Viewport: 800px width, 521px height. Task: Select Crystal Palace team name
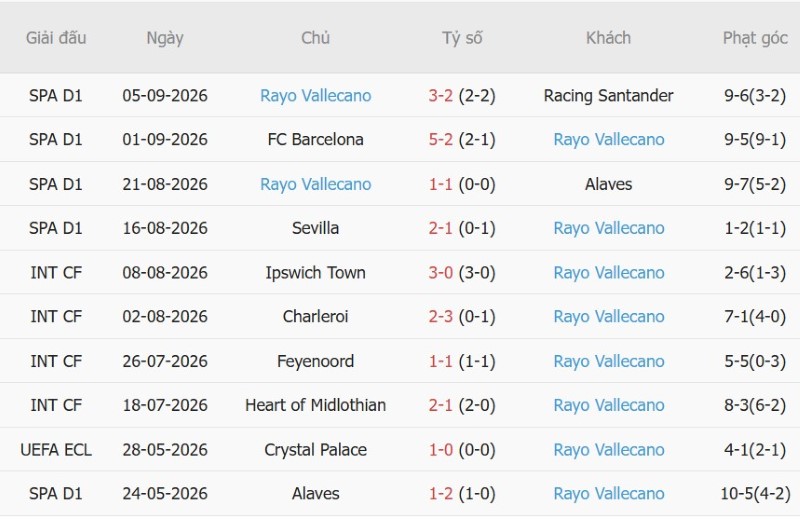[315, 450]
